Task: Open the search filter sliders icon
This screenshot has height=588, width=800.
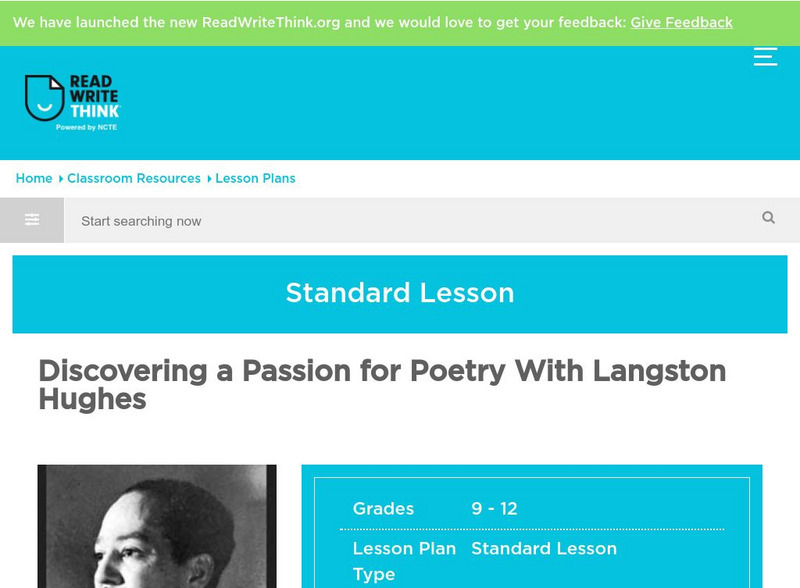Action: (x=32, y=220)
